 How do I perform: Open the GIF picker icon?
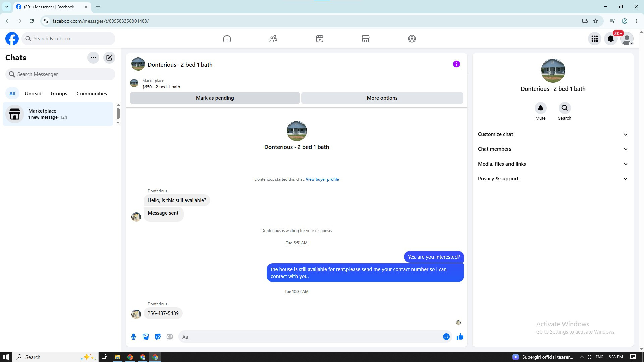point(170,337)
